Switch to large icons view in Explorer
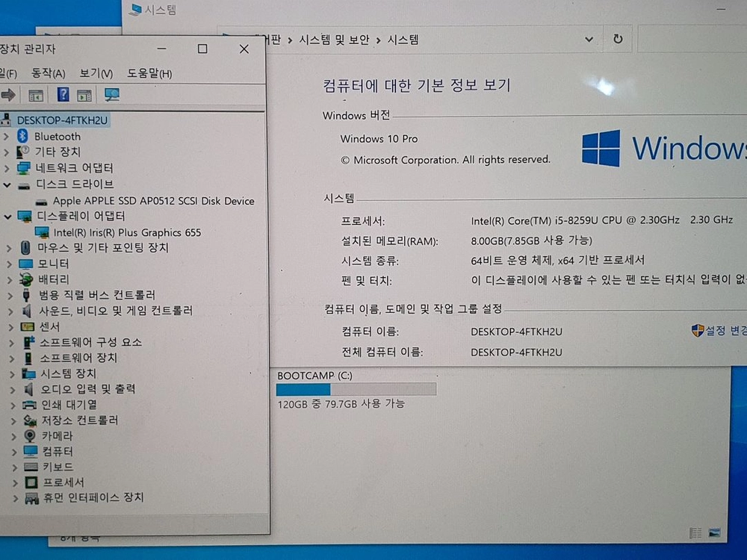This screenshot has width=747, height=560. [x=714, y=532]
